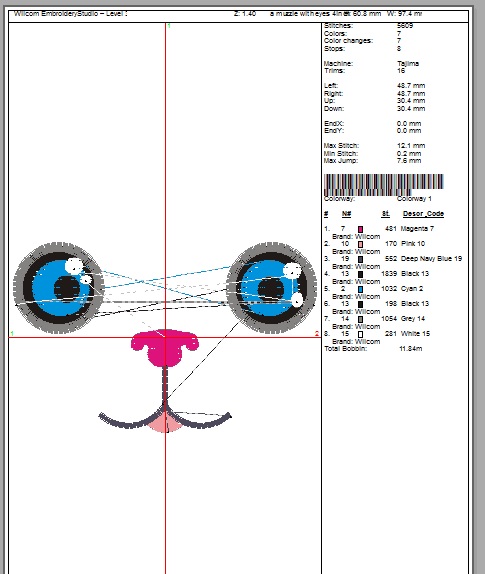Click the Descr_Code column header
Screen dimensions: 485x574
point(423,213)
